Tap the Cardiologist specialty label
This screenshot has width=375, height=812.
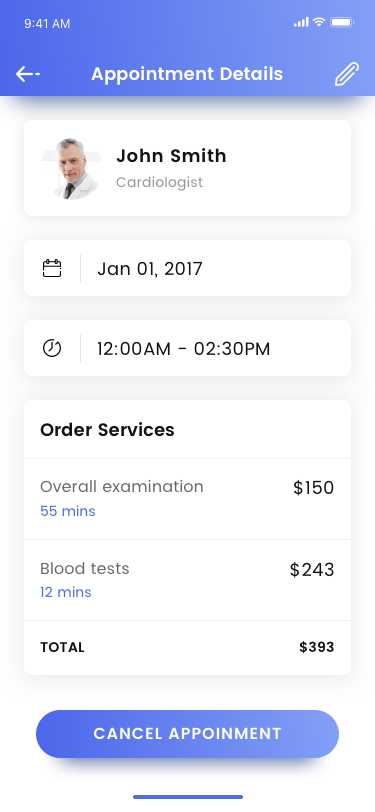[160, 182]
